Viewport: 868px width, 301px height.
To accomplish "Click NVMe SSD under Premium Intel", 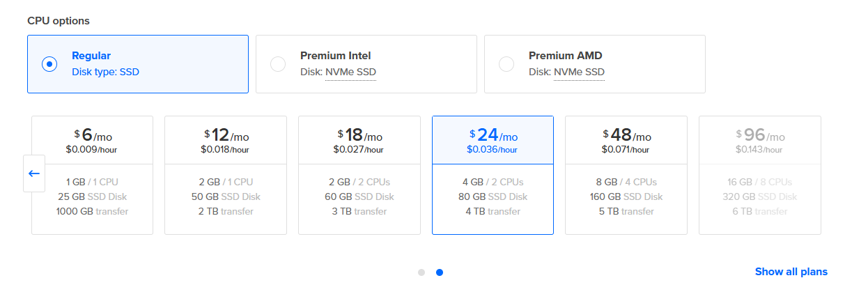I will pyautogui.click(x=350, y=72).
